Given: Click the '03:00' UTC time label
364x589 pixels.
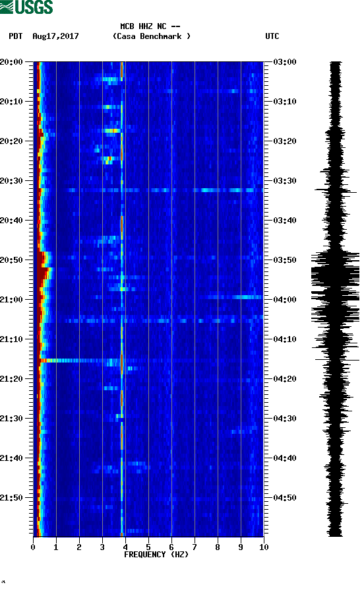Looking at the screenshot, I should (285, 62).
